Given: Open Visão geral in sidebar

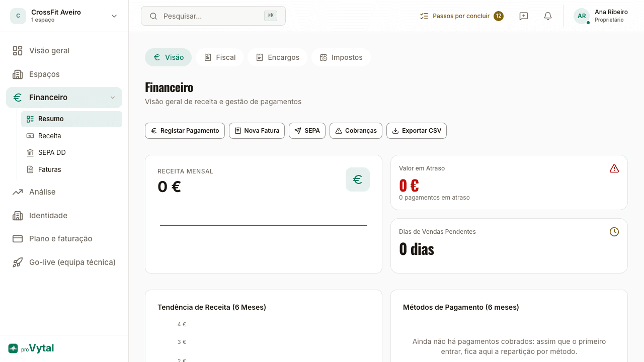Looking at the screenshot, I should point(64,51).
